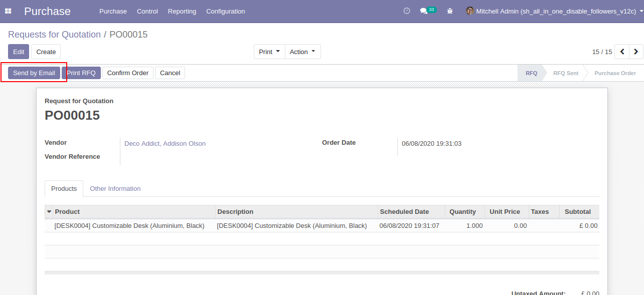The height and width of the screenshot is (295, 644).
Task: Click Confirm Order button
Action: pyautogui.click(x=128, y=73)
